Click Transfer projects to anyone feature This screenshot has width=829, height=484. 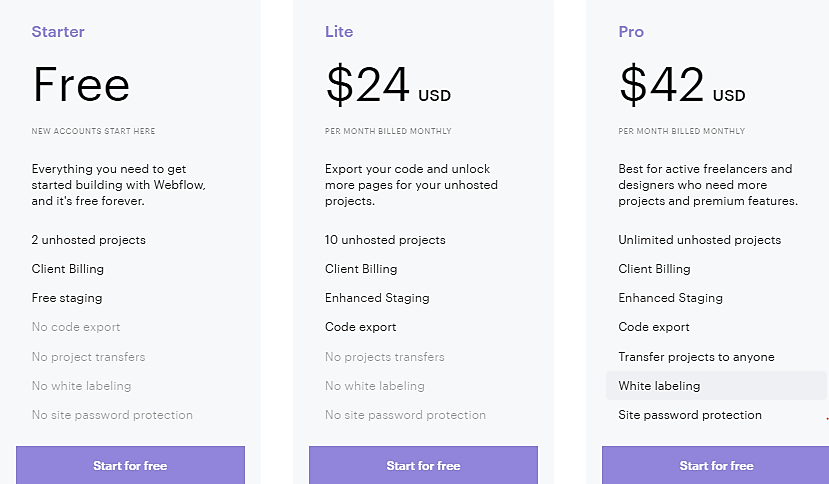[x=696, y=357]
